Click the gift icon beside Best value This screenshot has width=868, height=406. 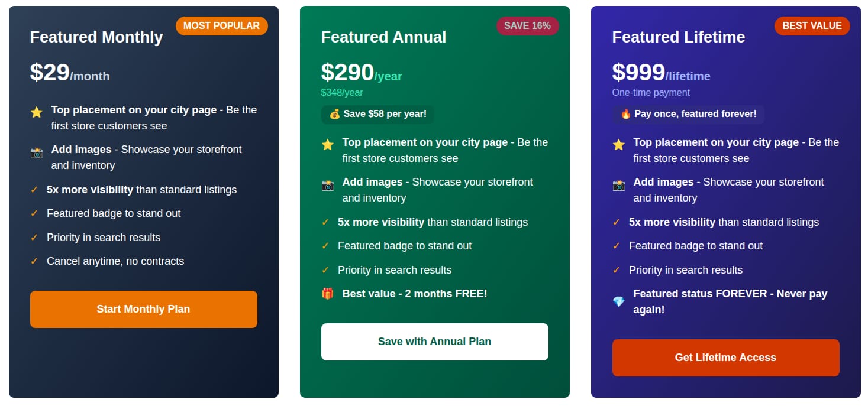(328, 294)
